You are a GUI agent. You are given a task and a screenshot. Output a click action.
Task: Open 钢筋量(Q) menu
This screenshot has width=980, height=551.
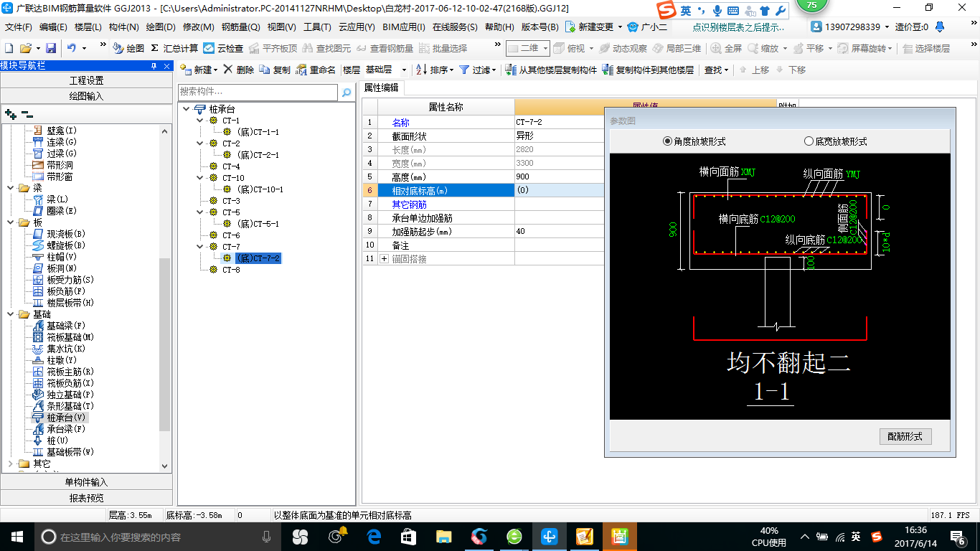pos(240,27)
